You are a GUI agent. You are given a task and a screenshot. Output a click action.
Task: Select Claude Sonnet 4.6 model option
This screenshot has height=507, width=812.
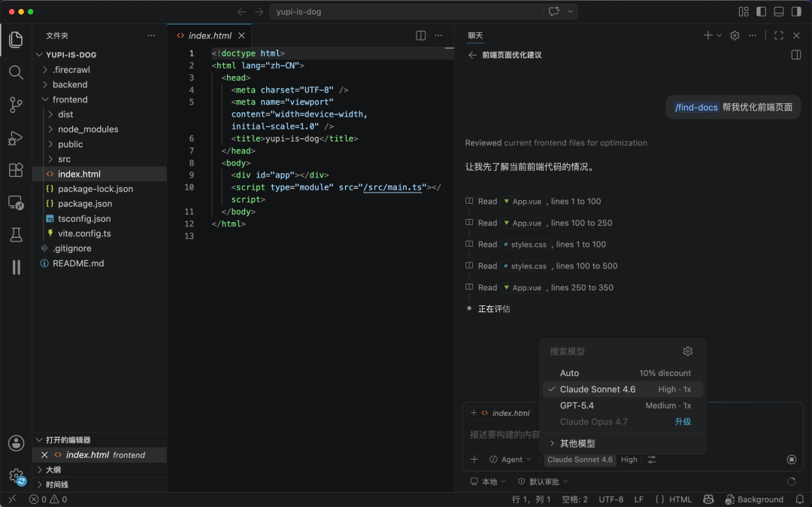(x=623, y=389)
